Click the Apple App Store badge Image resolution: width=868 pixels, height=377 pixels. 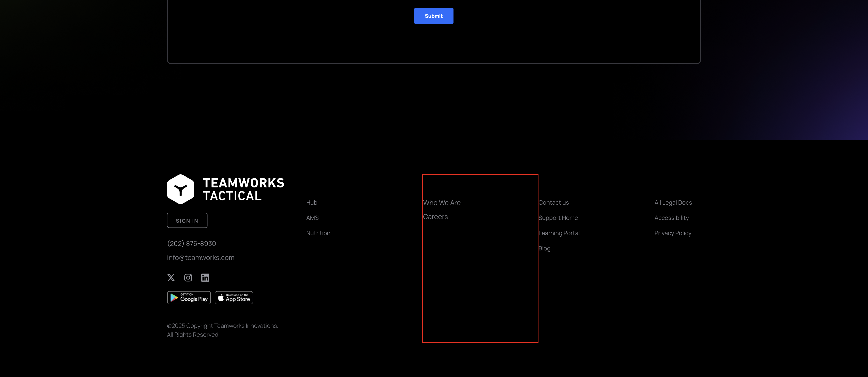[x=234, y=298]
